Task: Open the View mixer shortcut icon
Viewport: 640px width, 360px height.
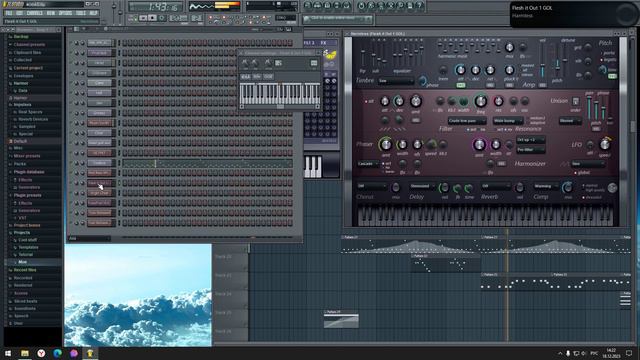Action: (x=346, y=5)
